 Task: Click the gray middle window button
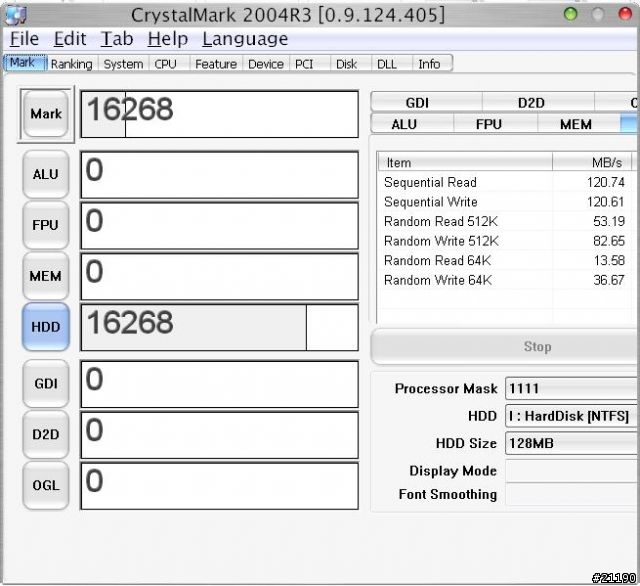[x=598, y=14]
